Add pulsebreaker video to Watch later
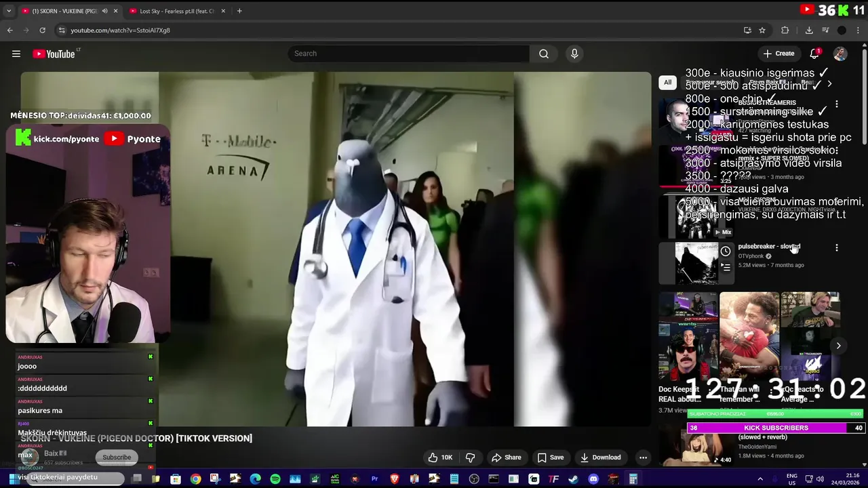The width and height of the screenshot is (868, 488). (x=726, y=251)
